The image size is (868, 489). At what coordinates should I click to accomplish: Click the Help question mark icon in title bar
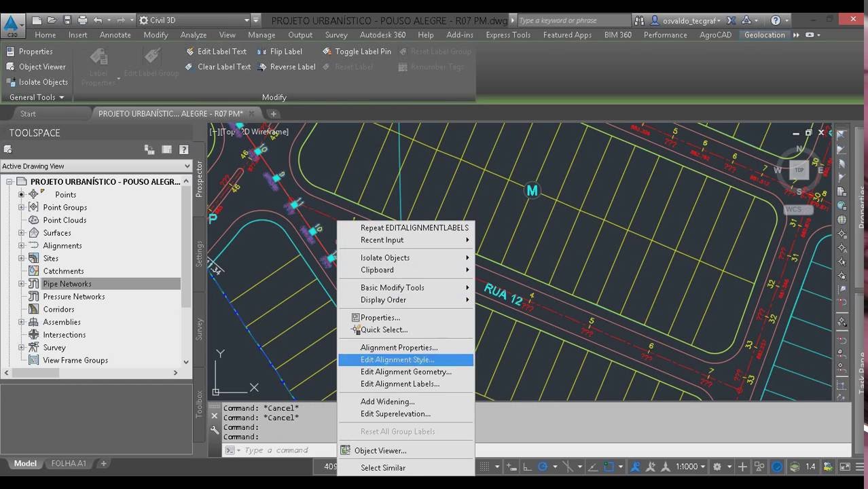[776, 20]
